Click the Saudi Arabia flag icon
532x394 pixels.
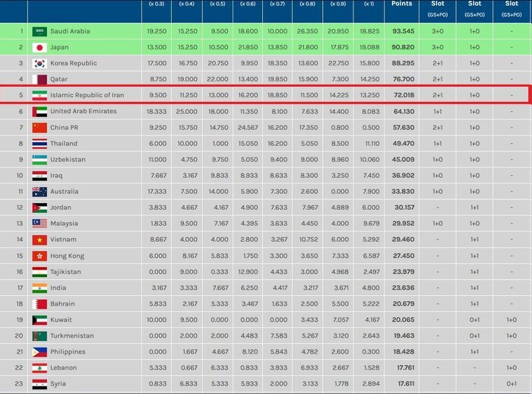coord(40,31)
